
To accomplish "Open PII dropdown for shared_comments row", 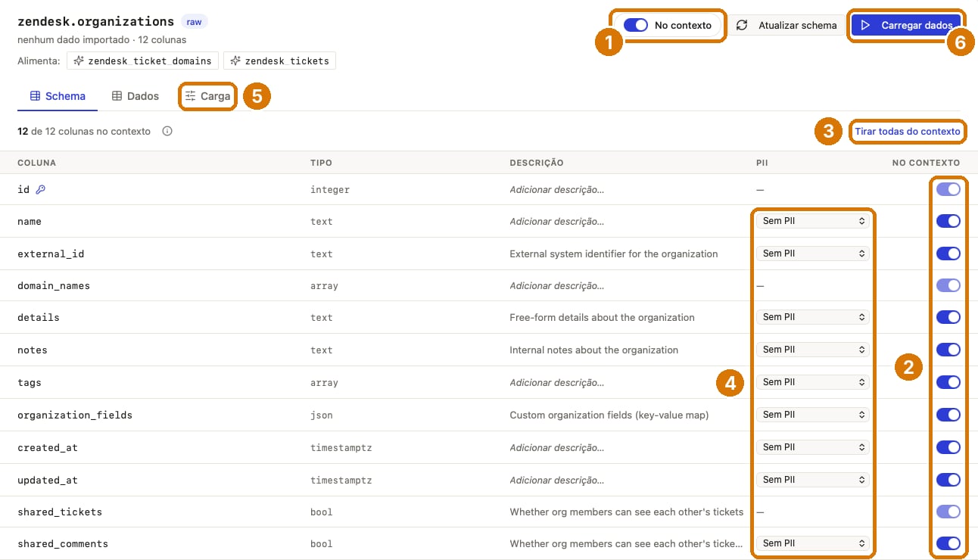I will click(813, 543).
